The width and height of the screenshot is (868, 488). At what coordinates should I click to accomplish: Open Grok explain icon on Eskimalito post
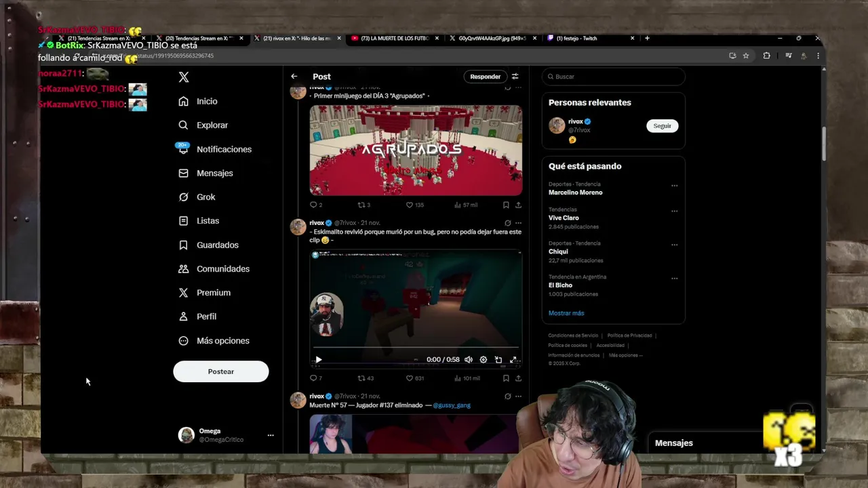pyautogui.click(x=507, y=223)
